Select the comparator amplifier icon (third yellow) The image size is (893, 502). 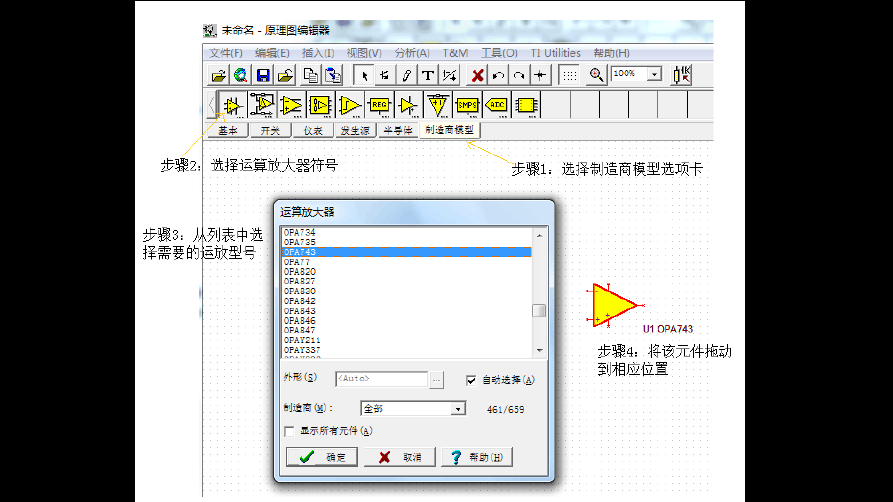click(291, 105)
